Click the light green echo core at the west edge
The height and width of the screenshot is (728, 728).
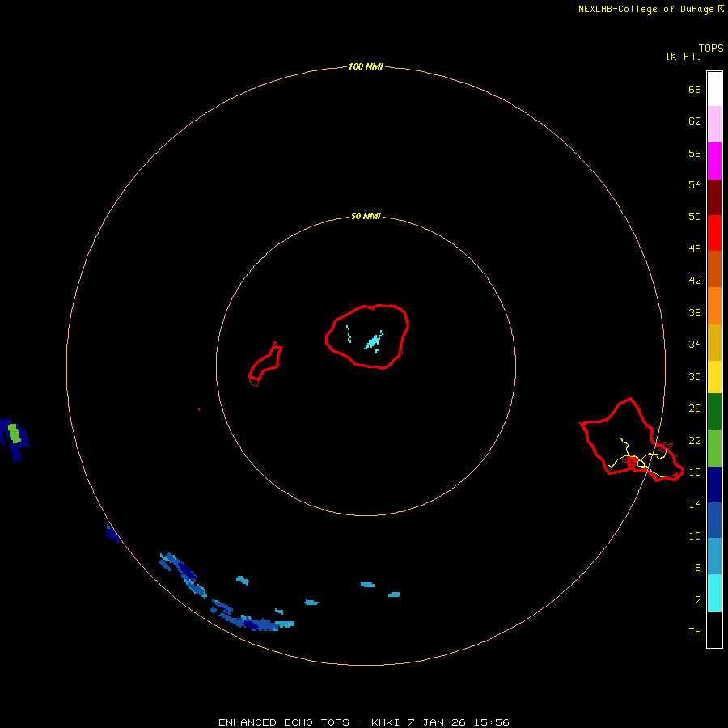coord(15,433)
